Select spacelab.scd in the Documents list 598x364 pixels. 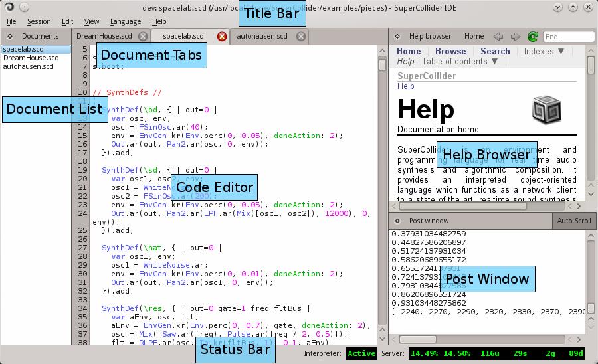pos(36,50)
